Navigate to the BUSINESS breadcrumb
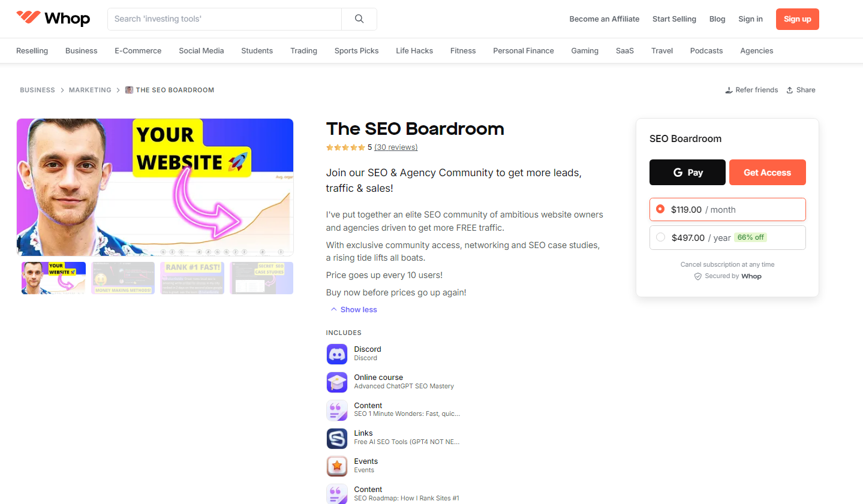Screen dimensions: 863x504 (x=37, y=89)
